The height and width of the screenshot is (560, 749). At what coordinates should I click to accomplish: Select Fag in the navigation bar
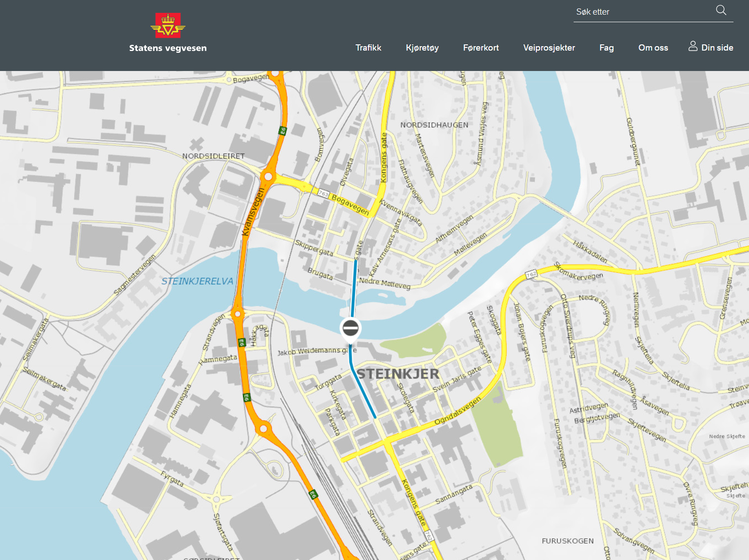click(x=606, y=48)
